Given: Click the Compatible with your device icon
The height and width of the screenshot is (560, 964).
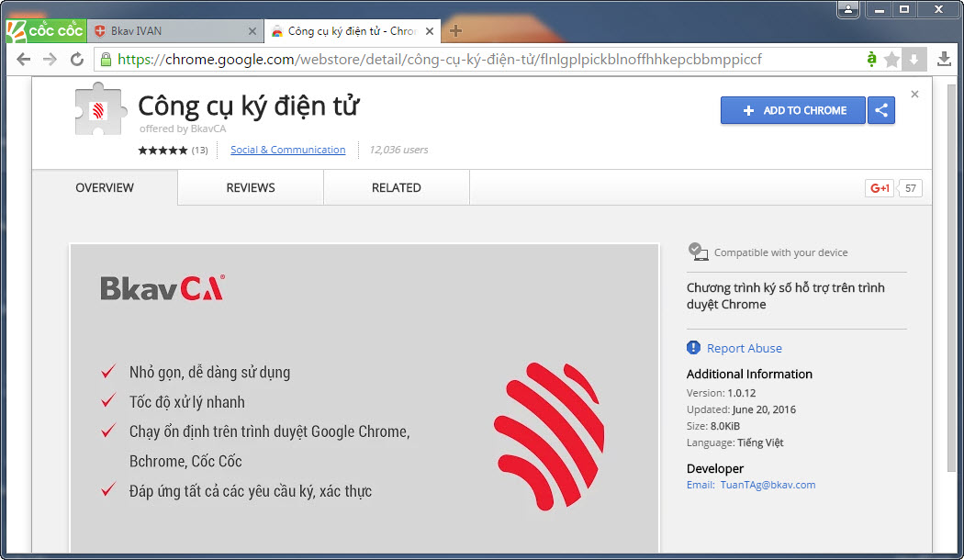Looking at the screenshot, I should coord(697,252).
